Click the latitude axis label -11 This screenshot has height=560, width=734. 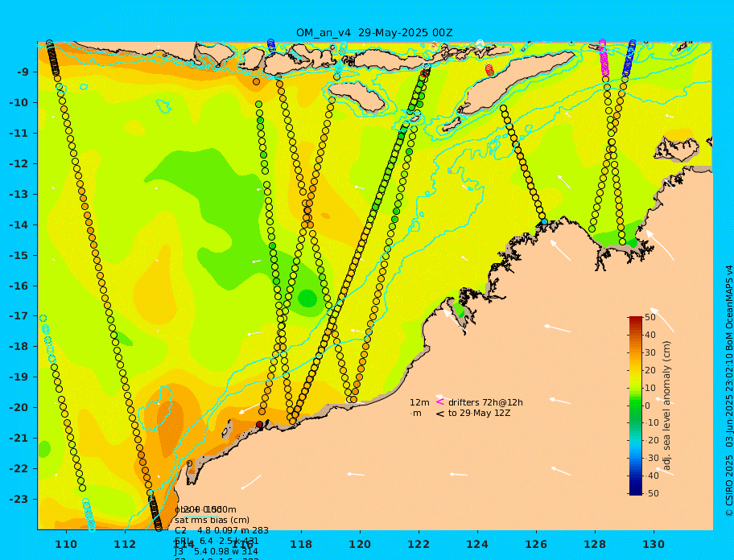pyautogui.click(x=19, y=134)
